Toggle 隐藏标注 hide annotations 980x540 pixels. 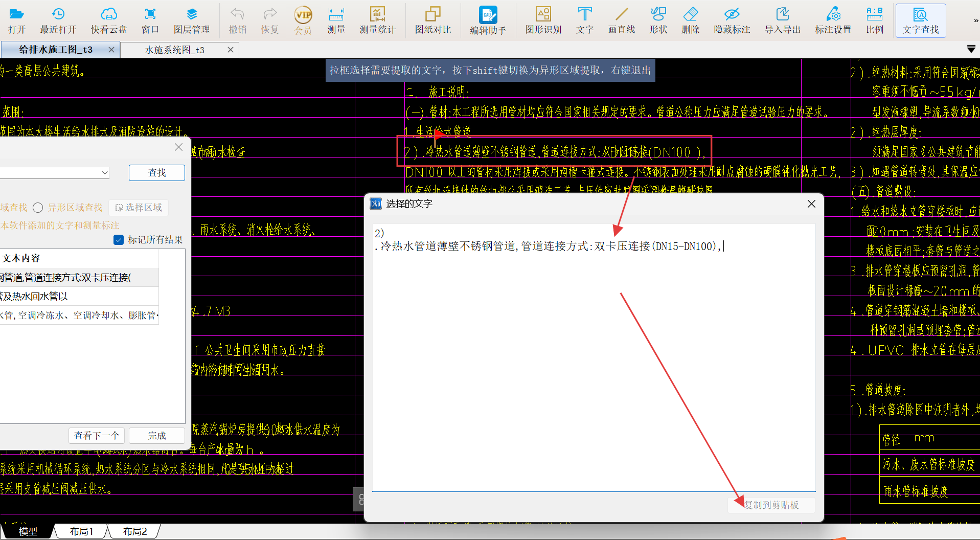[x=732, y=20]
